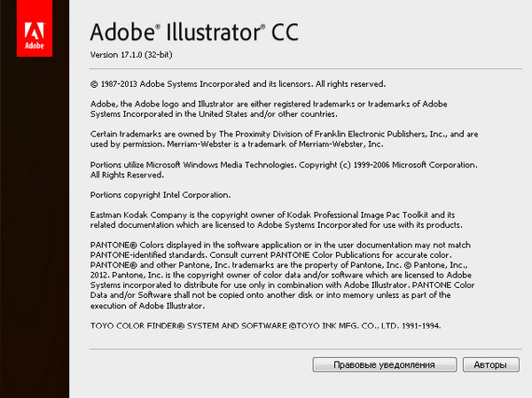
Task: Click the "CC" suffix in the title
Action: (x=281, y=32)
